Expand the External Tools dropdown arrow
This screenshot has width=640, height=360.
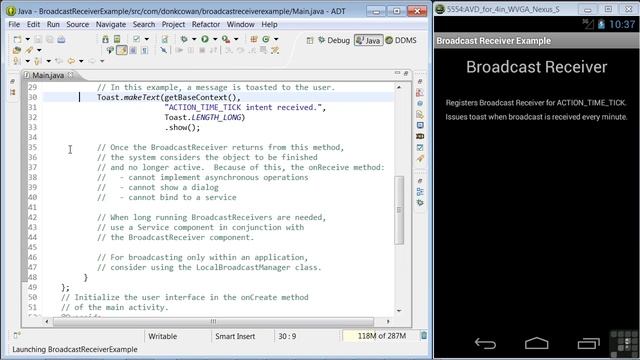click(x=236, y=39)
